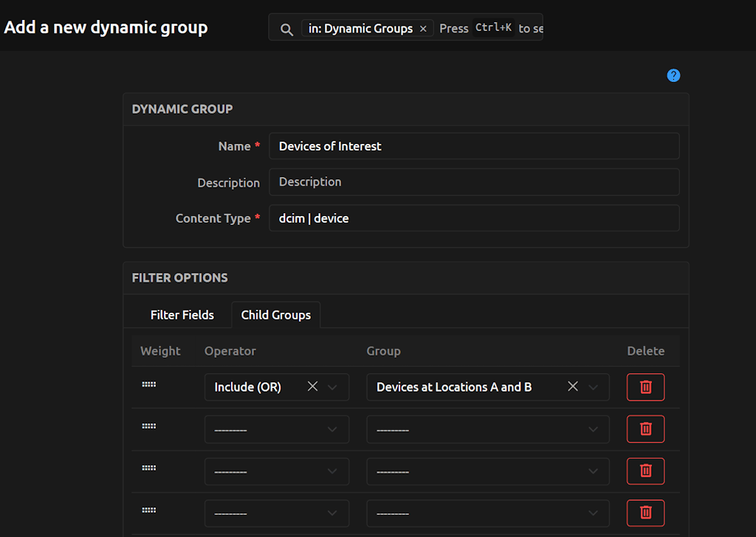Remove the "in: Dynamic Groups" search filter
The height and width of the screenshot is (537, 756).
pos(422,28)
